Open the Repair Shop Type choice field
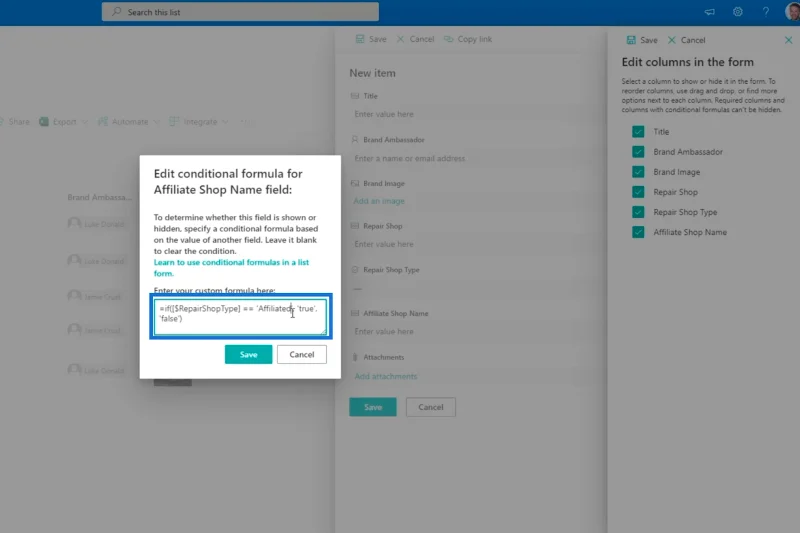The image size is (800, 533). click(x=469, y=289)
